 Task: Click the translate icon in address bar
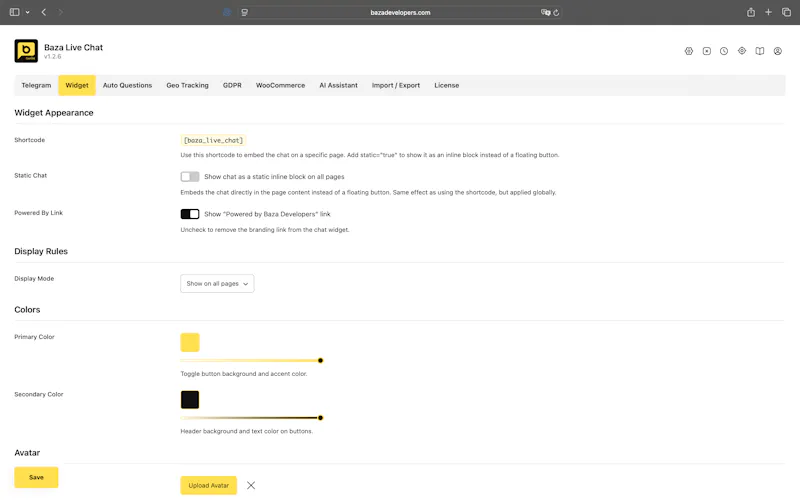coord(545,13)
